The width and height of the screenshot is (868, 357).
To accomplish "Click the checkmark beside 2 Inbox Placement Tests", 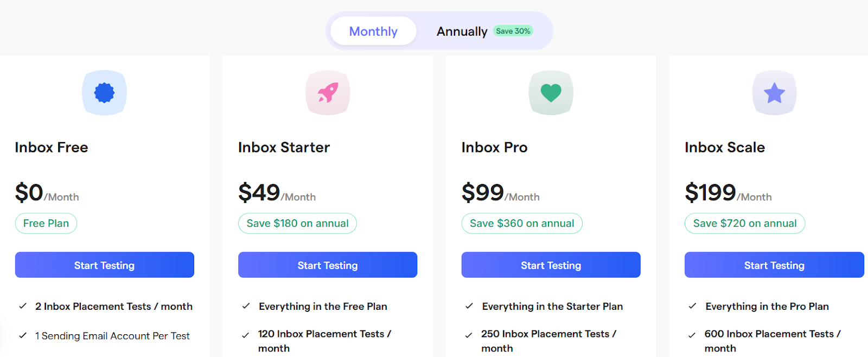I will 23,306.
